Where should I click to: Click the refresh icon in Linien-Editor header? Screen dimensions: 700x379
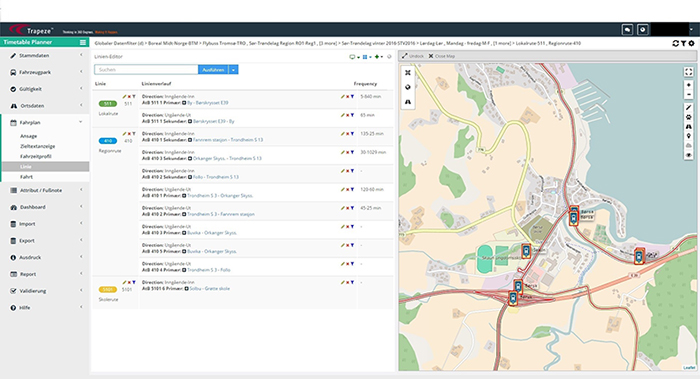coord(389,57)
